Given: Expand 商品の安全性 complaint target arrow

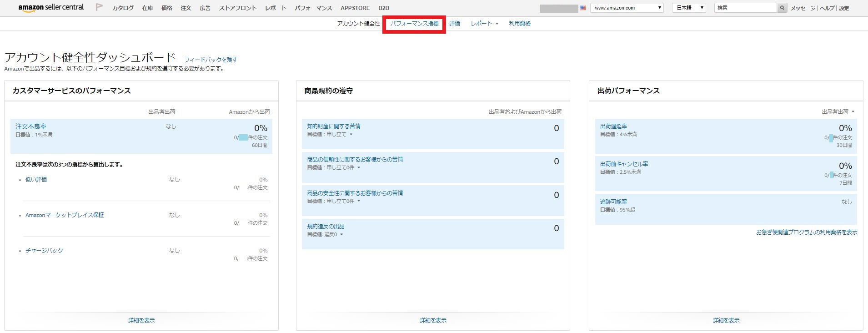Looking at the screenshot, I should [359, 201].
